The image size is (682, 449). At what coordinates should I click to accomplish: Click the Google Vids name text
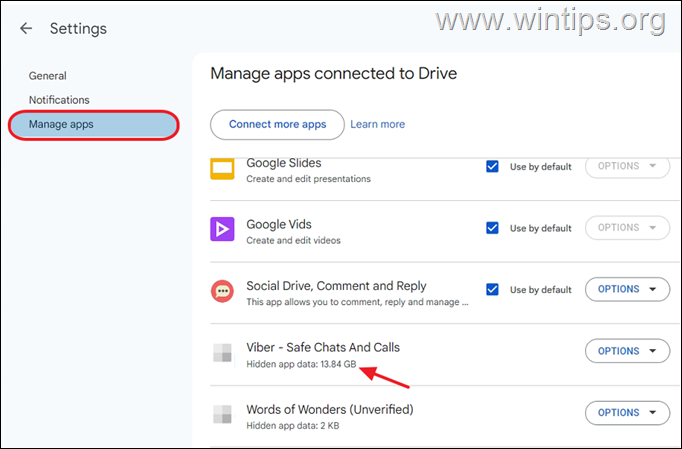[279, 224]
